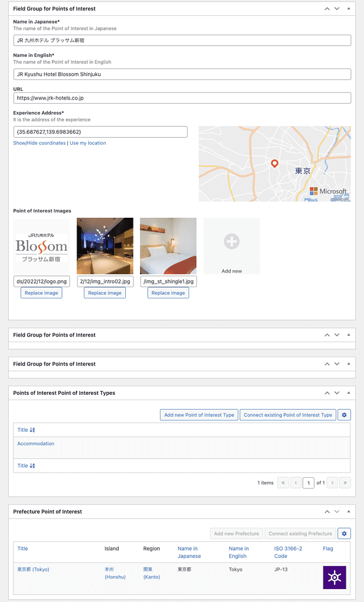Edit the logo.png image path field
The height and width of the screenshot is (602, 364).
coord(41,281)
